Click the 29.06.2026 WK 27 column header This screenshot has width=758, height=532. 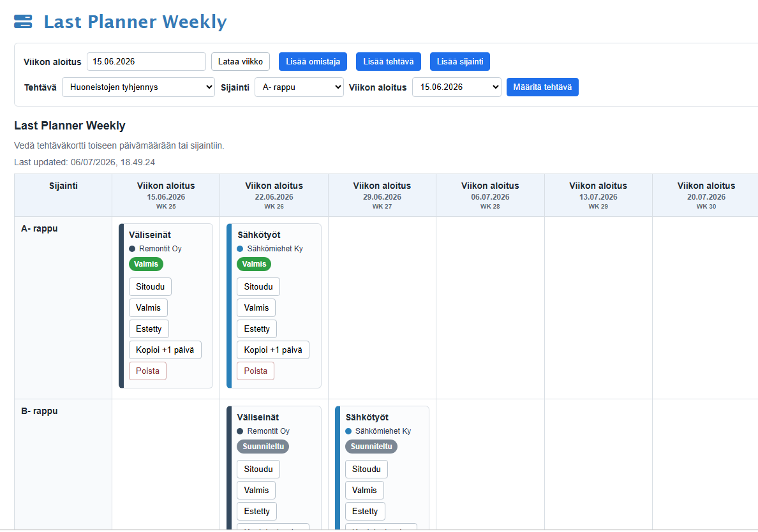pyautogui.click(x=382, y=195)
